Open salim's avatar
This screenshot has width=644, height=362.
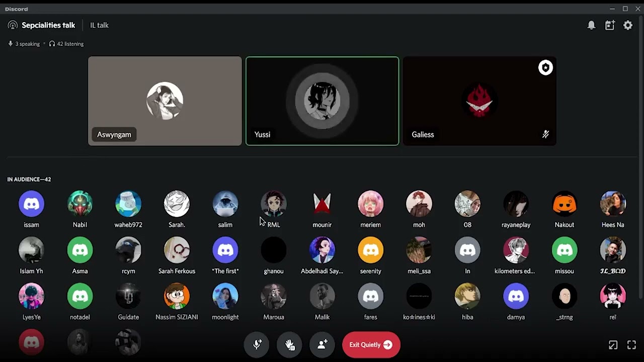click(225, 204)
